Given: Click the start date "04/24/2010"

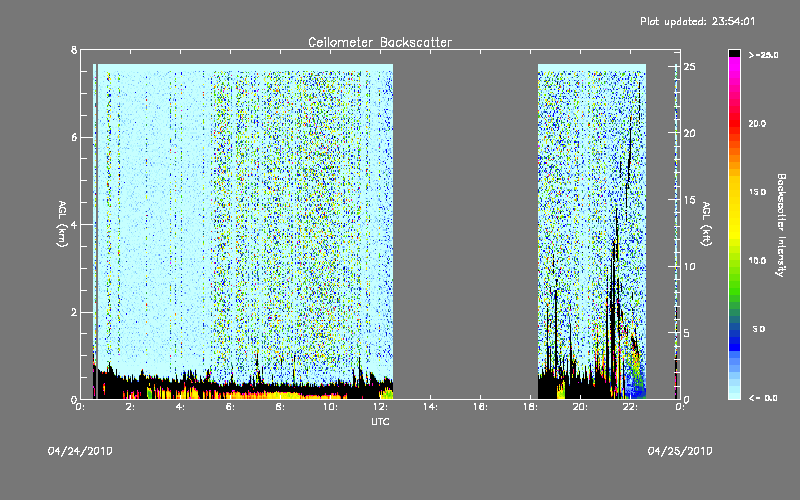Looking at the screenshot, I should (80, 451).
